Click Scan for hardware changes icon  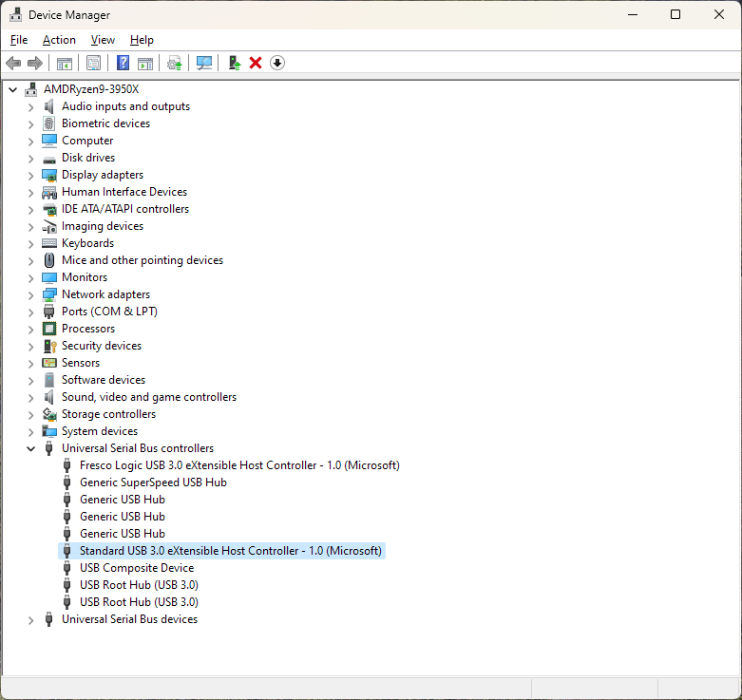(204, 63)
